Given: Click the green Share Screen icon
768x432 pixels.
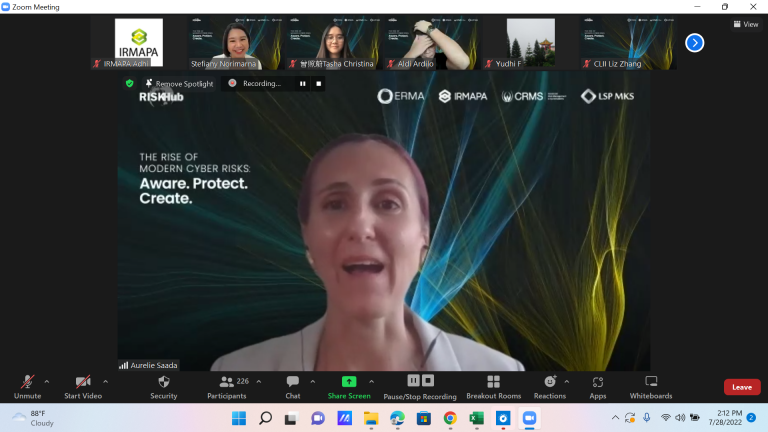Looking at the screenshot, I should pyautogui.click(x=349, y=382).
